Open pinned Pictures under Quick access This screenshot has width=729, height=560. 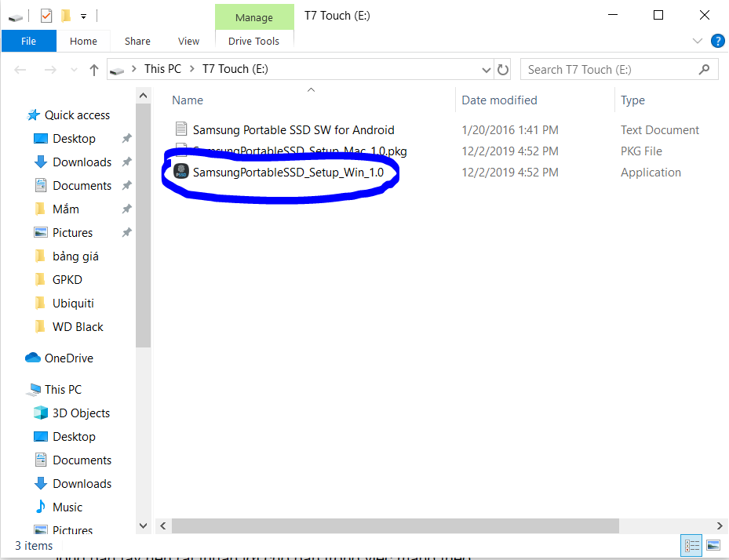click(x=72, y=232)
